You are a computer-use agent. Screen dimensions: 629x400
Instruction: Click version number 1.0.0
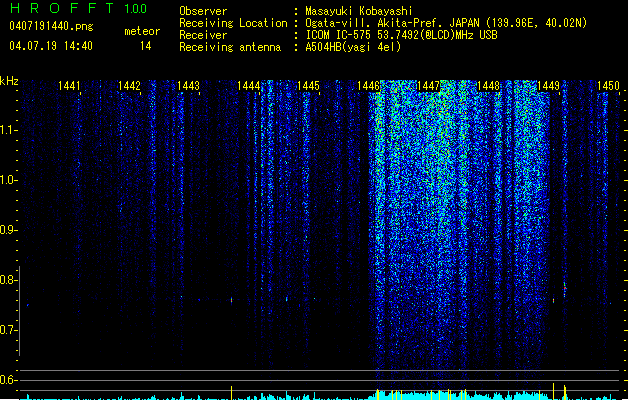pos(136,9)
